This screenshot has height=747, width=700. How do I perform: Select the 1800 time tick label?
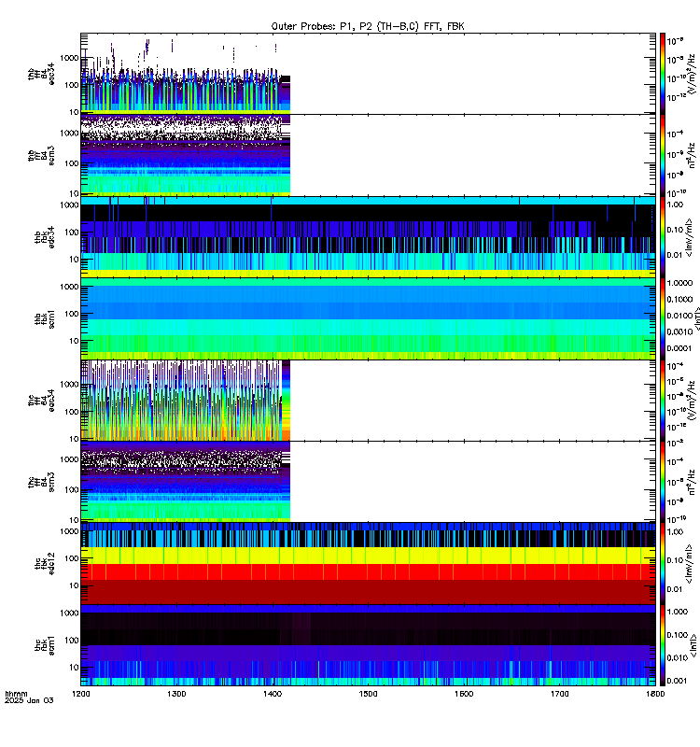(x=655, y=694)
